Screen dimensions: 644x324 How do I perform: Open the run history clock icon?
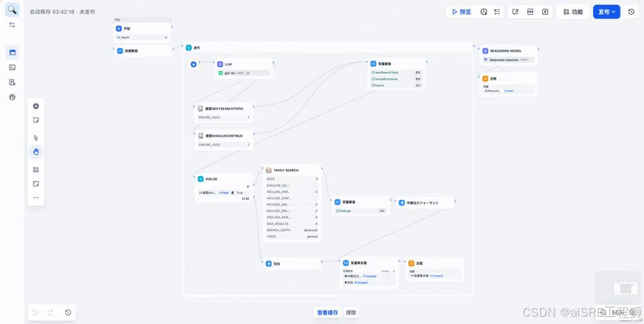[x=484, y=12]
